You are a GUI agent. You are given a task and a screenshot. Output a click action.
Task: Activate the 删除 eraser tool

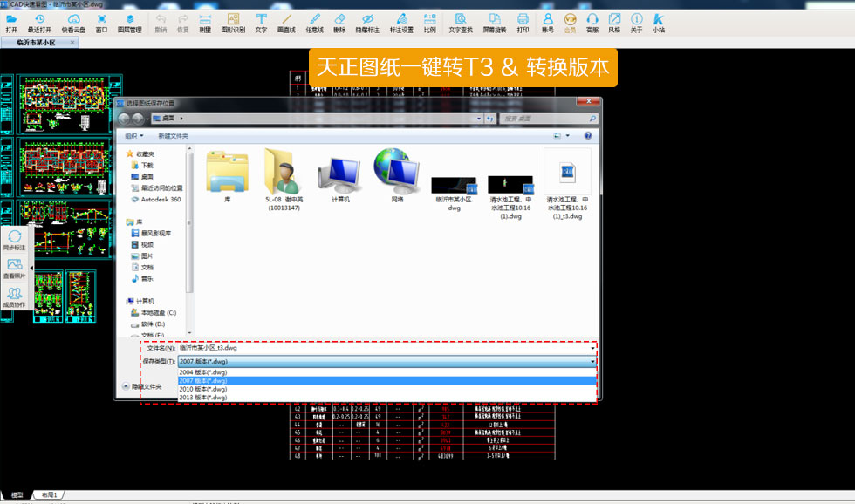coord(339,23)
